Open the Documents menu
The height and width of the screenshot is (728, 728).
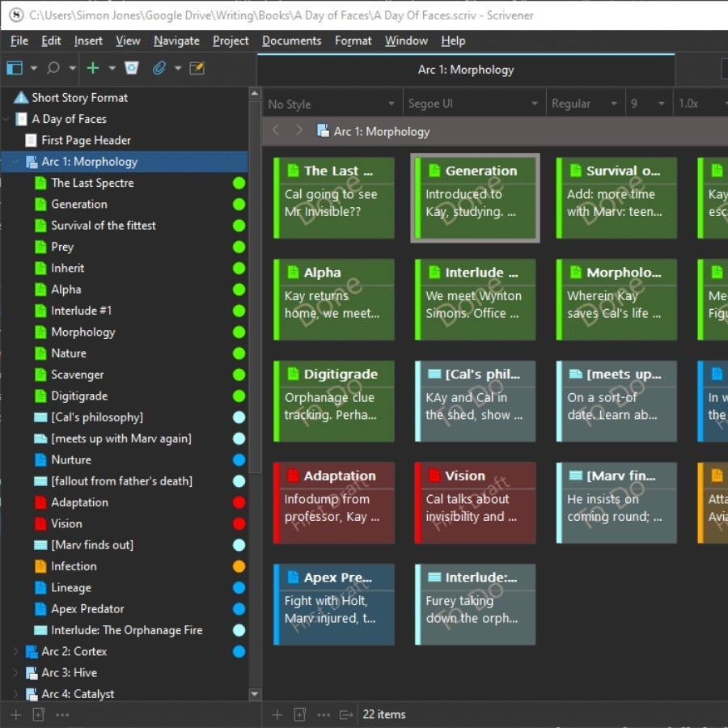tap(291, 40)
